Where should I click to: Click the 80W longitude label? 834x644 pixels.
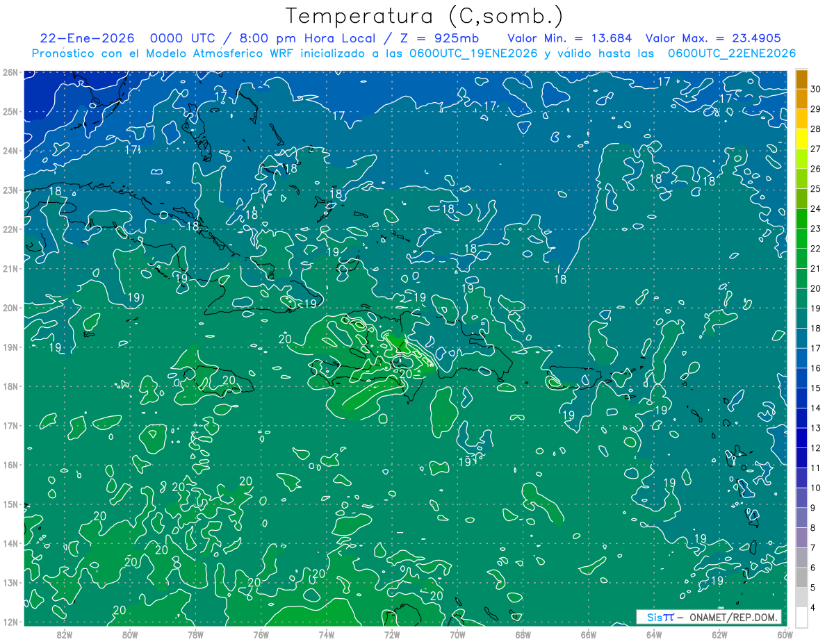[x=130, y=634]
